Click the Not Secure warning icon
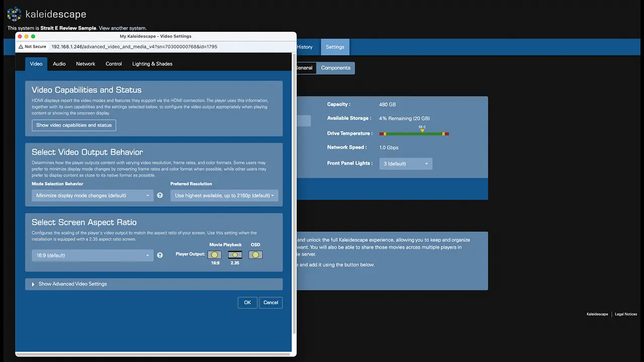Viewport: 644px width, 362px height. (21, 47)
